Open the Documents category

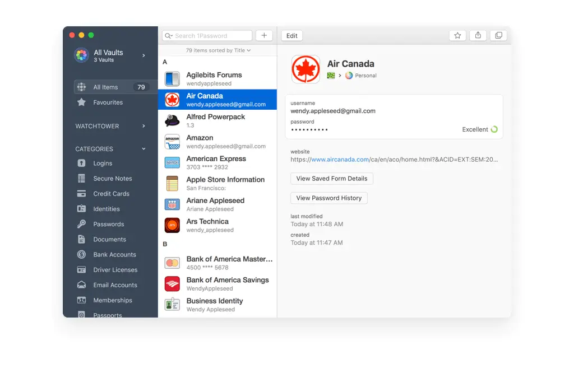click(109, 239)
